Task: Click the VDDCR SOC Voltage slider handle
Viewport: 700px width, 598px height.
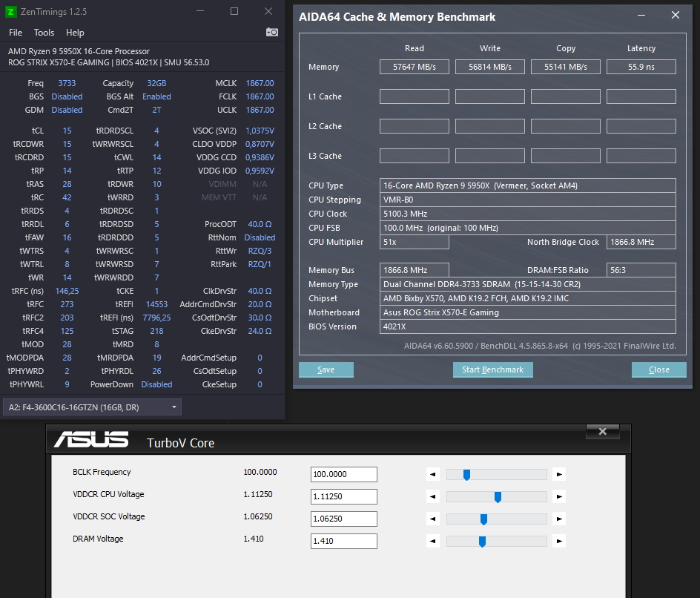Action: pyautogui.click(x=483, y=519)
